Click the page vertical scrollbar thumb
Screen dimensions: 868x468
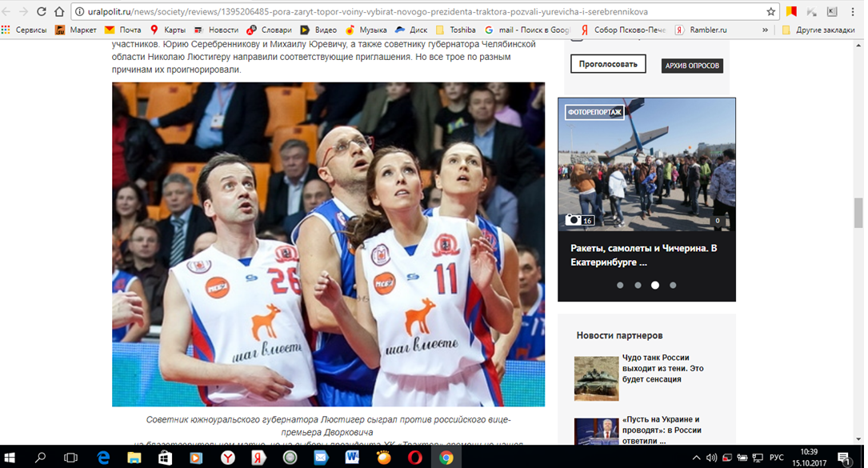[x=858, y=214]
